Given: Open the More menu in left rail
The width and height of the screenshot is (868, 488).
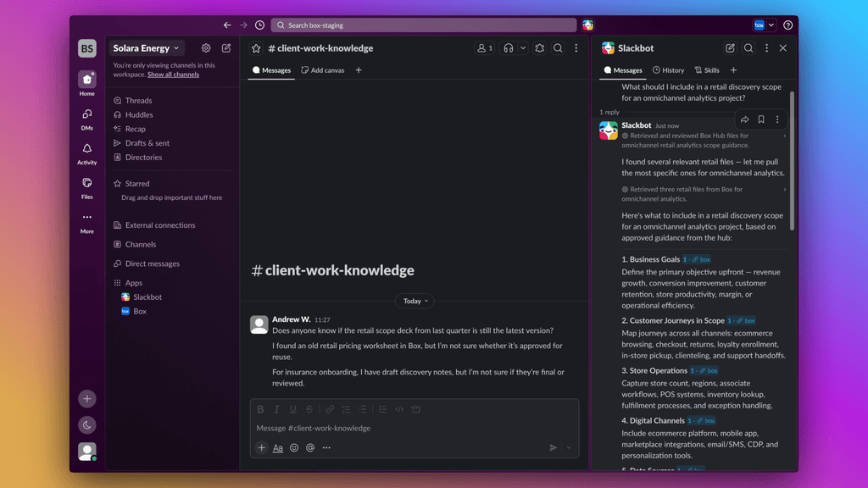Looking at the screenshot, I should coord(87,223).
